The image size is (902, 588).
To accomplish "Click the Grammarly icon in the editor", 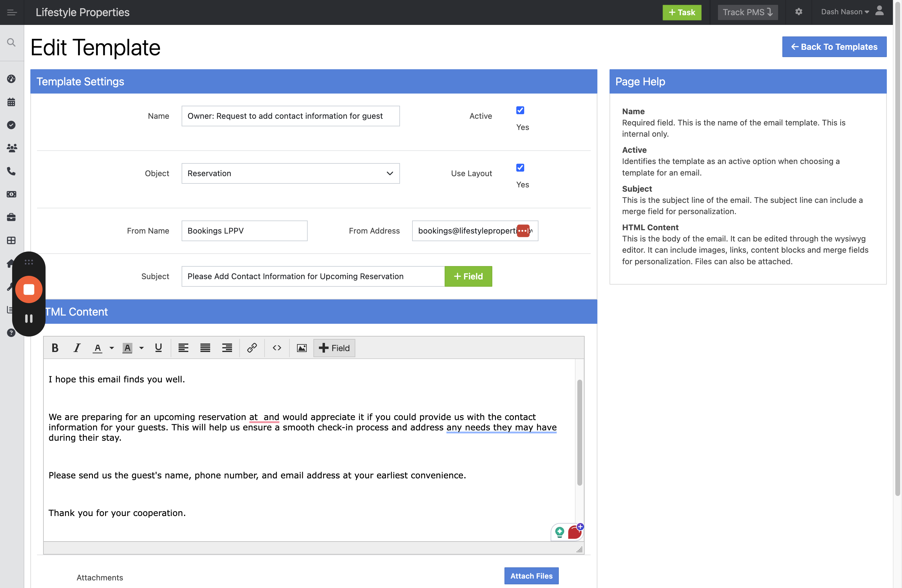I will click(560, 532).
